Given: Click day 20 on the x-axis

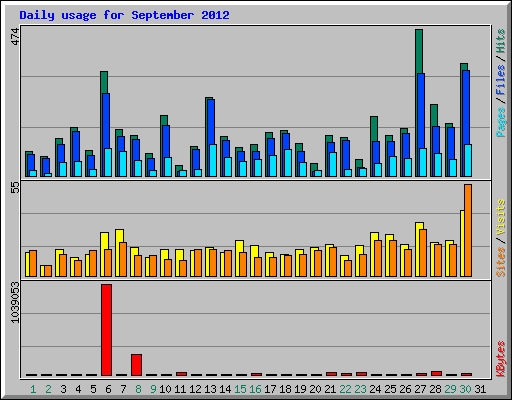Looking at the screenshot, I should click(x=315, y=389).
